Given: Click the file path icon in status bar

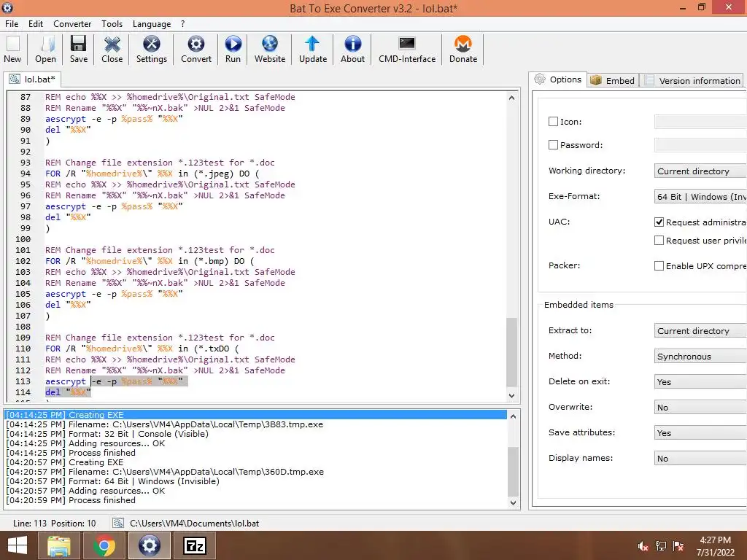Looking at the screenshot, I should pos(118,524).
